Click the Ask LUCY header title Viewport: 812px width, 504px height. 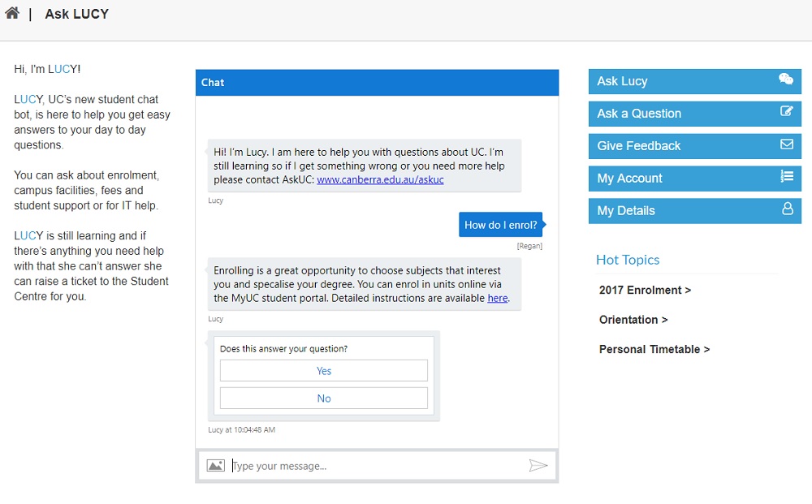tap(76, 14)
